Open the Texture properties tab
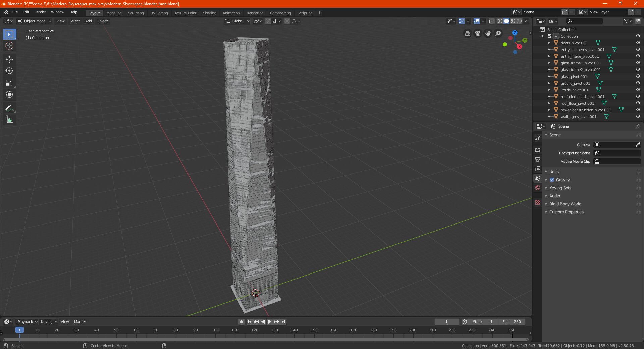 tap(538, 202)
